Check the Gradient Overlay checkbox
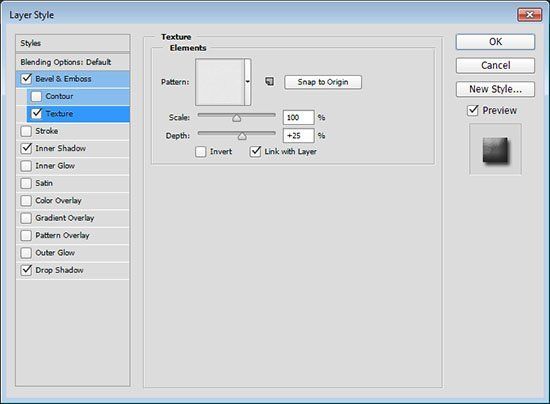This screenshot has width=550, height=404. tap(26, 218)
